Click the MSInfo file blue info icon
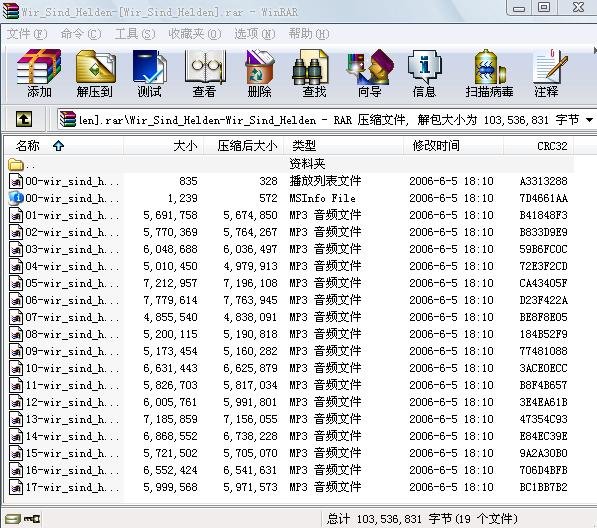Image resolution: width=597 pixels, height=528 pixels. pos(16,198)
